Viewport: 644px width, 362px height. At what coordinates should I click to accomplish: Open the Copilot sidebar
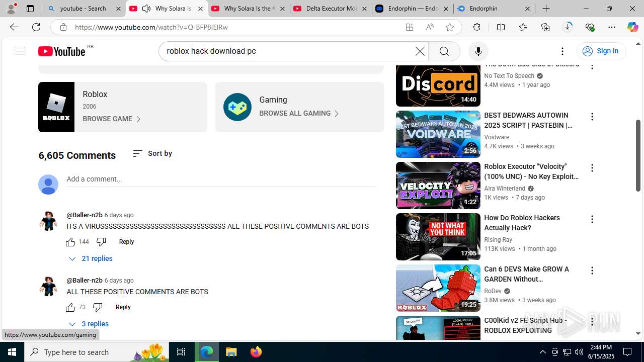pyautogui.click(x=632, y=27)
